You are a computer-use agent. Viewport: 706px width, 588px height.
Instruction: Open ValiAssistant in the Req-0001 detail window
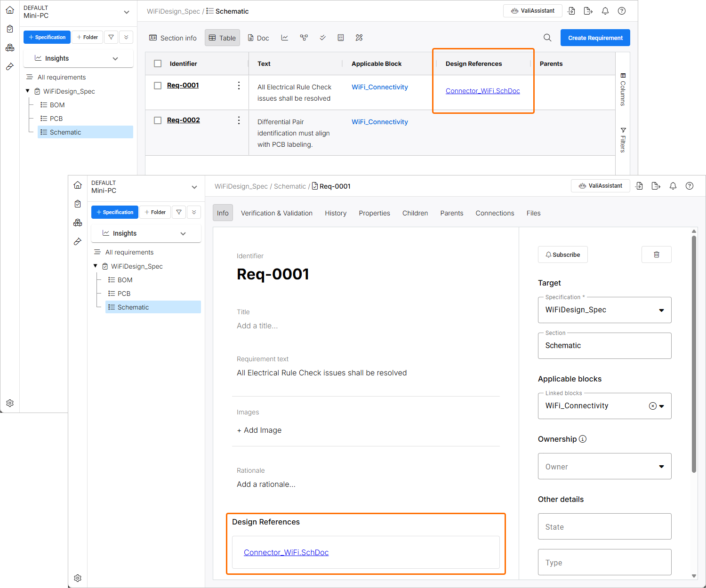click(601, 186)
